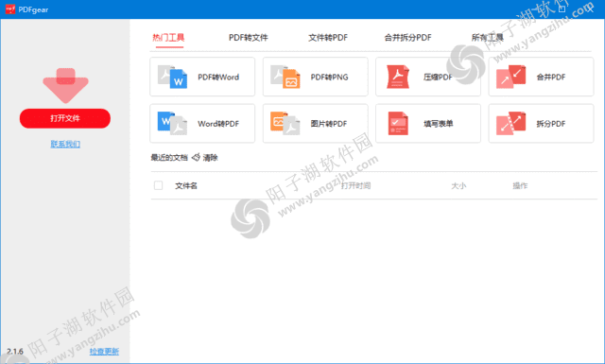This screenshot has height=364, width=605.
Task: Click the 填写表单 card label
Action: 439,124
